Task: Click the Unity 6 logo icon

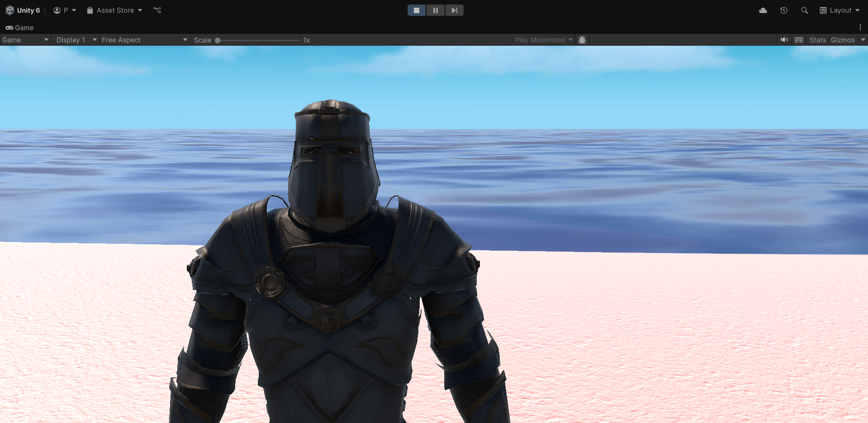Action: tap(10, 10)
